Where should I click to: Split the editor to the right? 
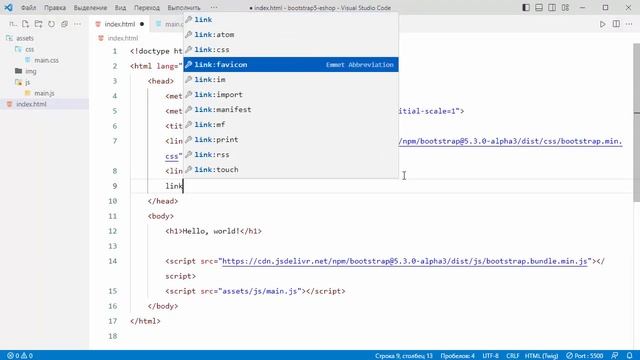click(616, 24)
